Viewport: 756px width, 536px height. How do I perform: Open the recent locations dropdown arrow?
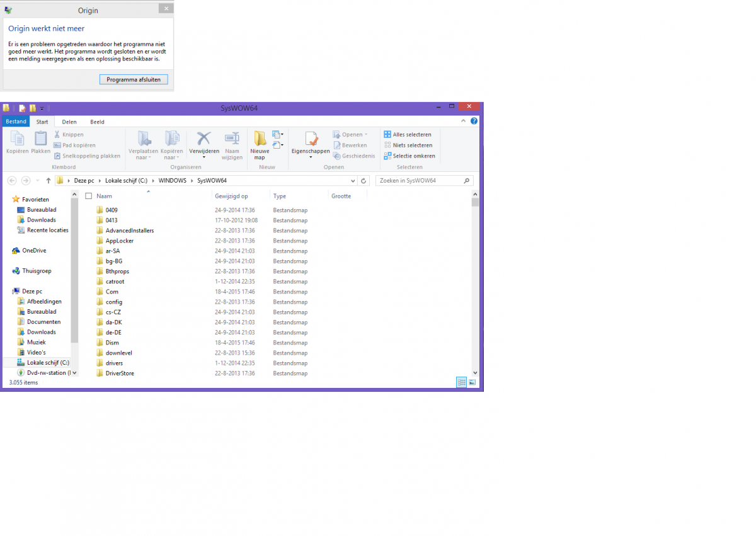click(38, 181)
